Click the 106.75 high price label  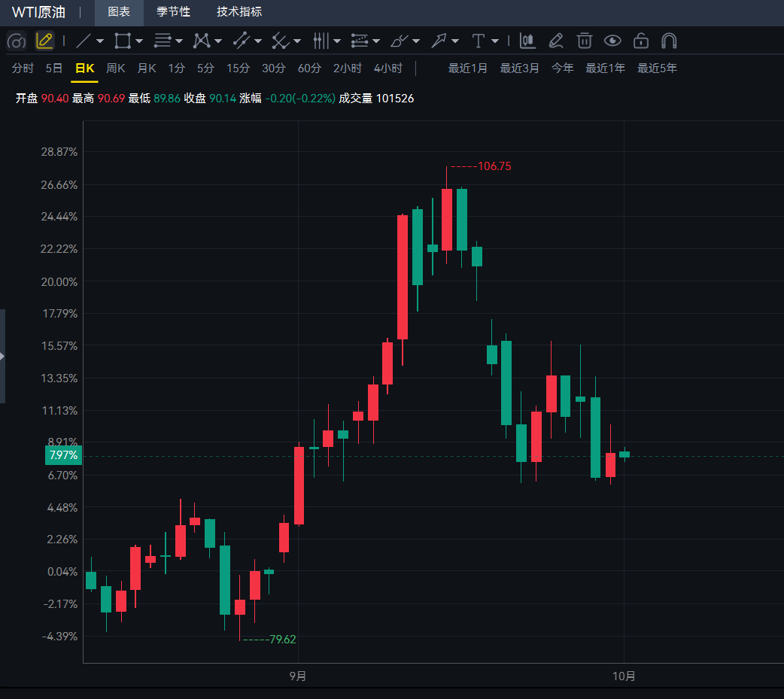click(494, 166)
